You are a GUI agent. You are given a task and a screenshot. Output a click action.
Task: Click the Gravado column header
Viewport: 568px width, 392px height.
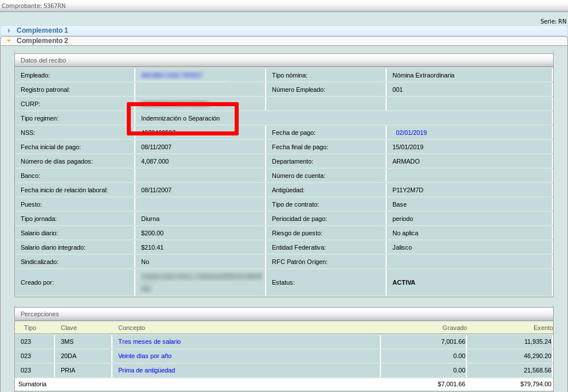[454, 328]
